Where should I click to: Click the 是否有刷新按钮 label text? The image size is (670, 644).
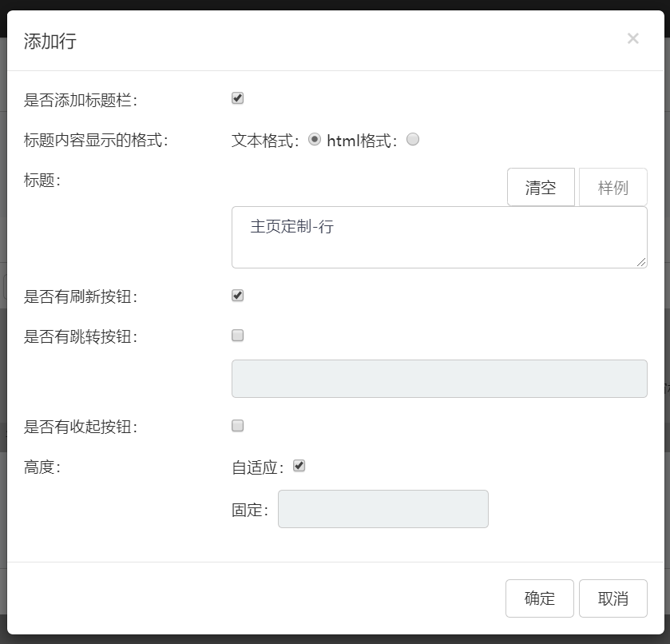(81, 297)
